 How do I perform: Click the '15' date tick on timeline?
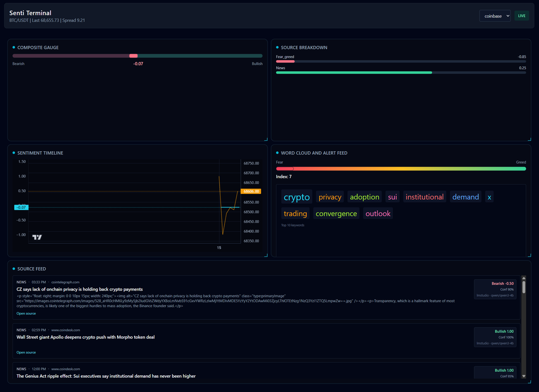[219, 248]
